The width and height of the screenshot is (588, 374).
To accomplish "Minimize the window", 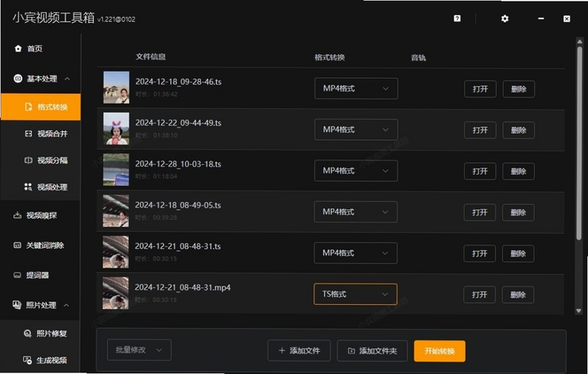I will pyautogui.click(x=541, y=18).
